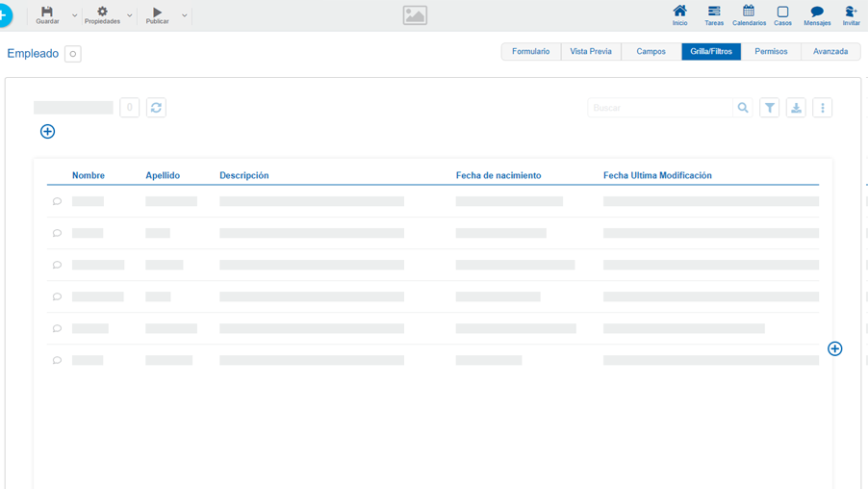Switch to the Avanzada tab

[830, 52]
